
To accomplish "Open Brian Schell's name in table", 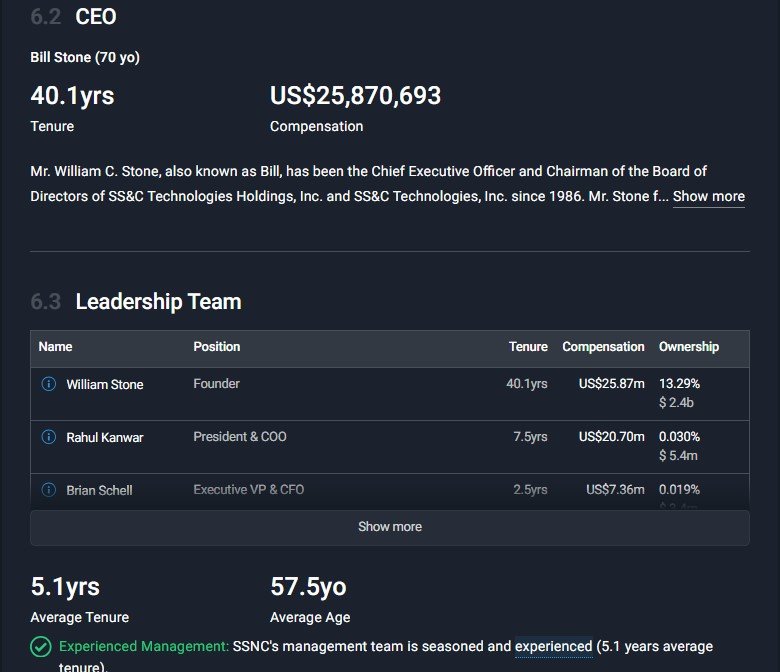I will (99, 490).
